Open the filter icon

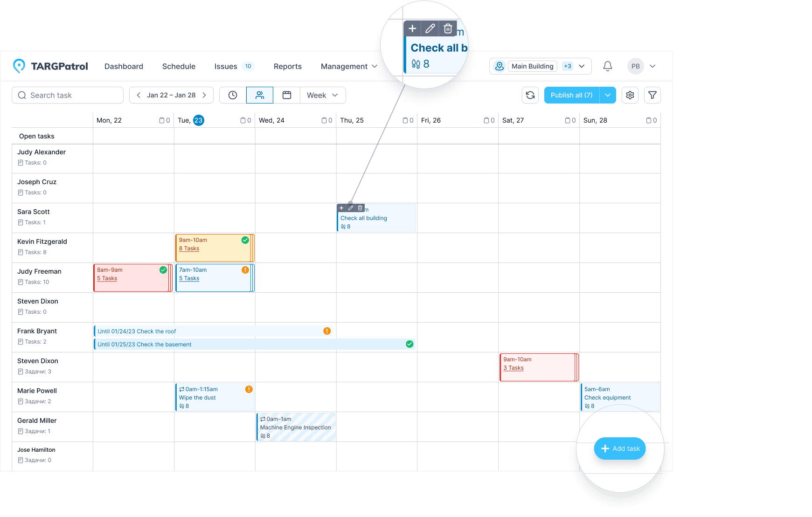[652, 95]
